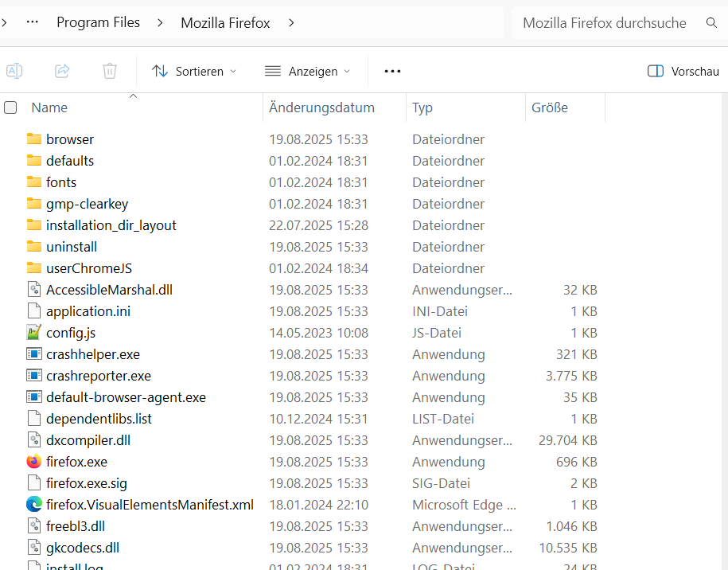728x570 pixels.
Task: Open the Sortieren dropdown
Action: (194, 71)
